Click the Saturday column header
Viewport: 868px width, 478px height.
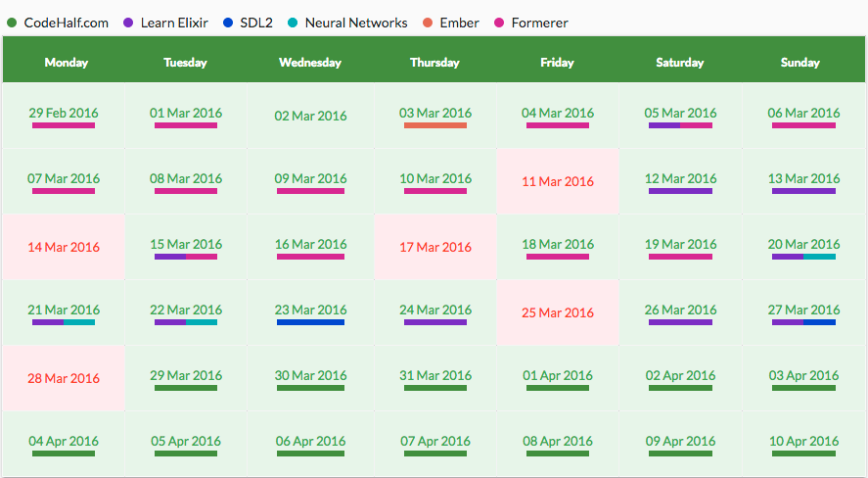pyautogui.click(x=680, y=60)
